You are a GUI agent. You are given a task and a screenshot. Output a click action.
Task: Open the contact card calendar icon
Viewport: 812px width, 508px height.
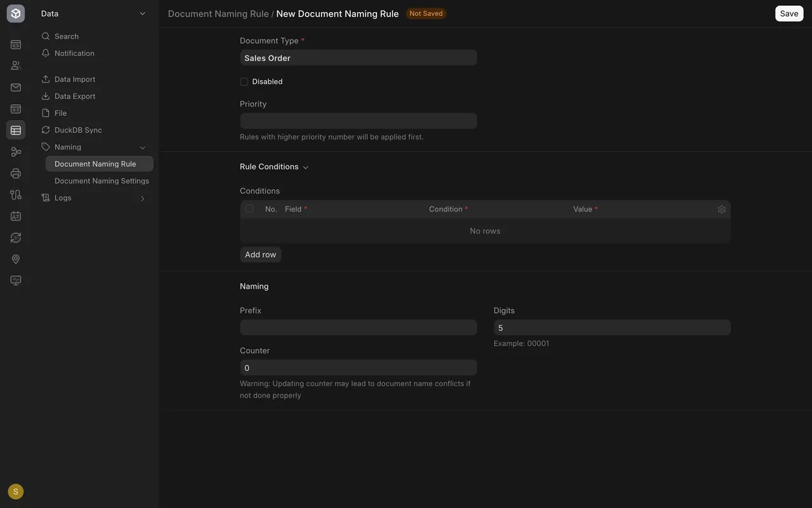(16, 216)
